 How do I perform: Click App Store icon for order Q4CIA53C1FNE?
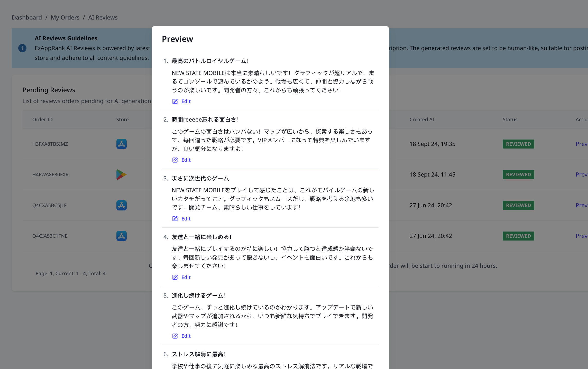(x=121, y=236)
